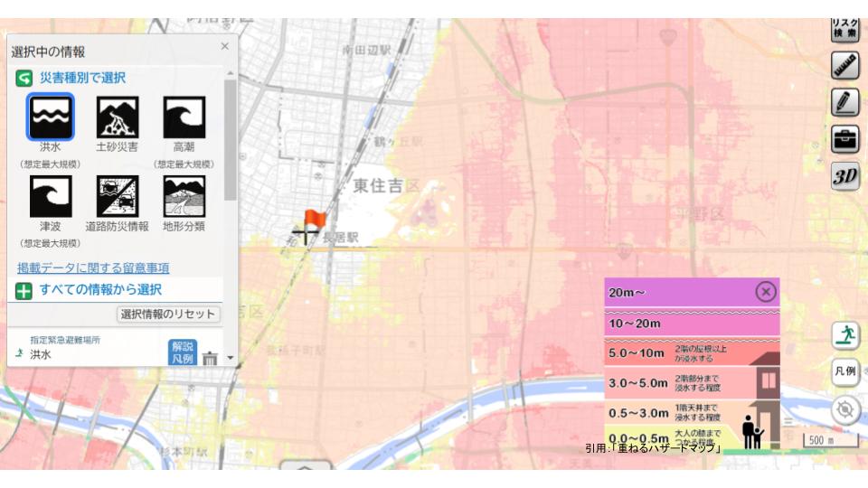Image resolution: width=868 pixels, height=488 pixels.
Task: Open 掲載データに関する留意事項 link
Action: 93,267
